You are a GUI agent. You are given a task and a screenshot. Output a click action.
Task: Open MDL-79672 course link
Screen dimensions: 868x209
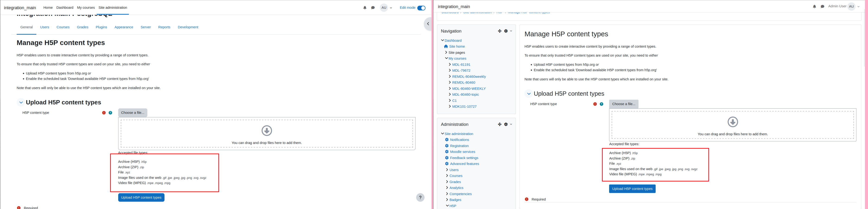[461, 71]
